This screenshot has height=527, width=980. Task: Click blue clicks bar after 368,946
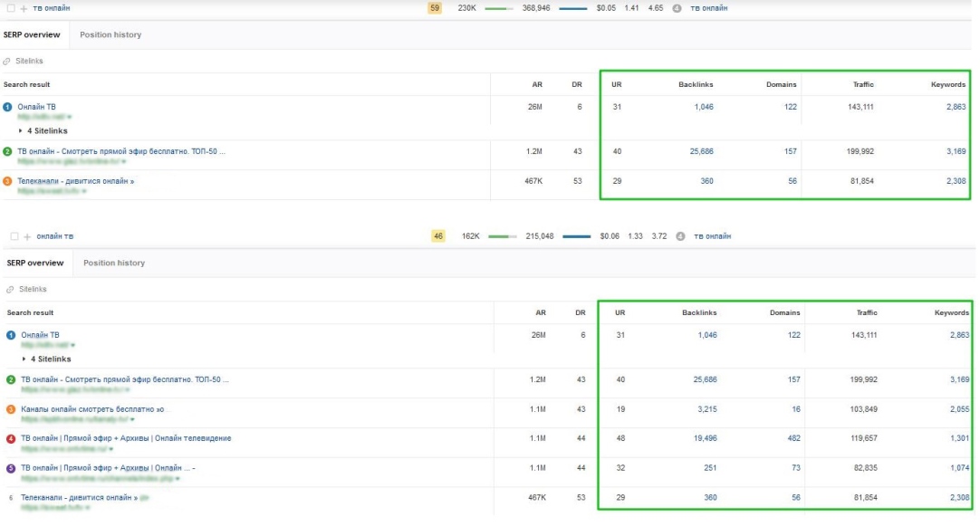coord(573,9)
